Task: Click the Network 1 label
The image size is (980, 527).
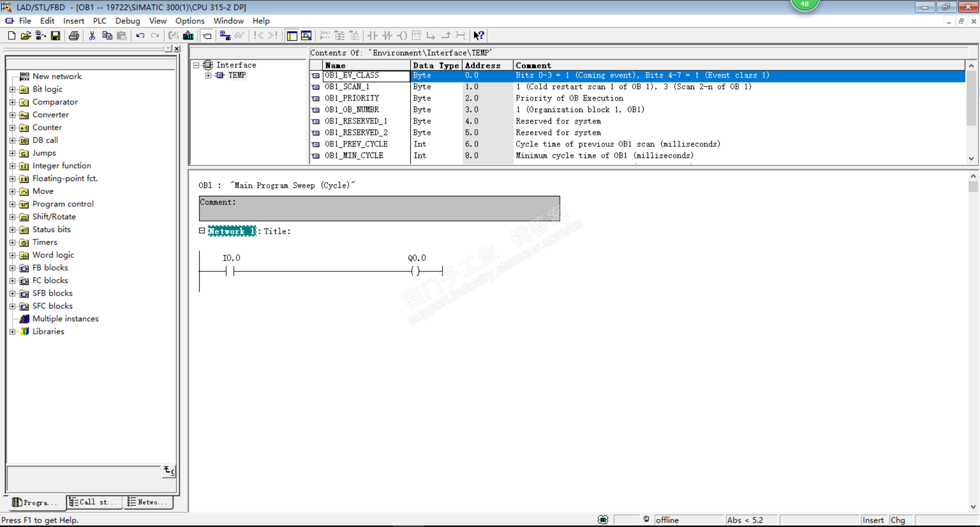Action: click(232, 231)
